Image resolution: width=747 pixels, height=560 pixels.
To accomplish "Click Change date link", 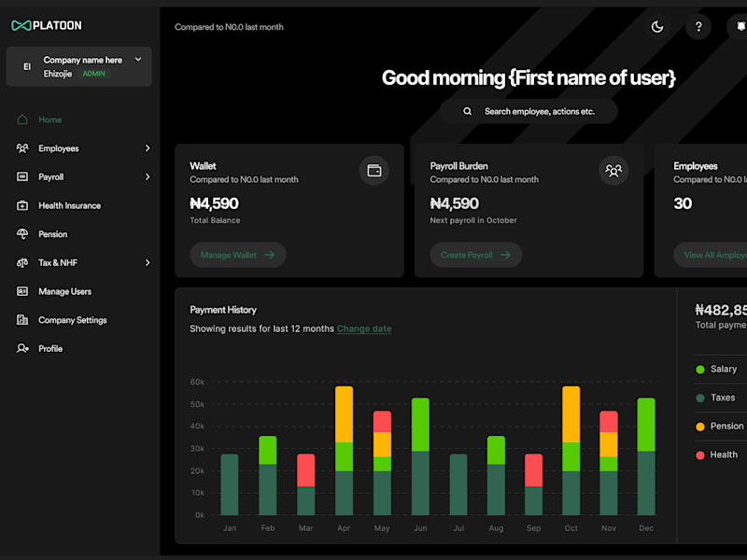I will [364, 329].
